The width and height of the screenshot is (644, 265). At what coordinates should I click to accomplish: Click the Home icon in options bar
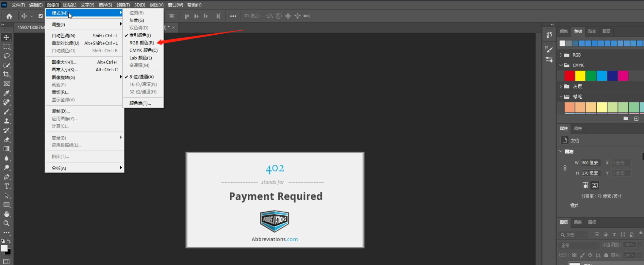click(x=9, y=16)
